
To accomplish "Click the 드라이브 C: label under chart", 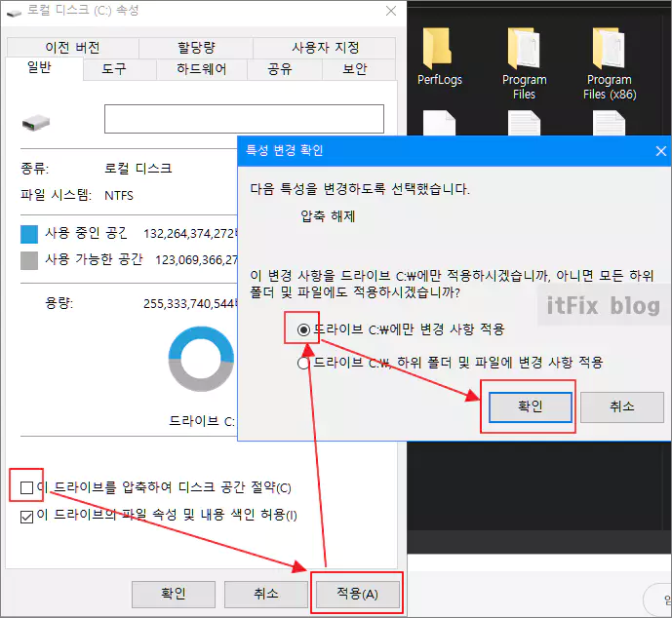I will pyautogui.click(x=202, y=421).
